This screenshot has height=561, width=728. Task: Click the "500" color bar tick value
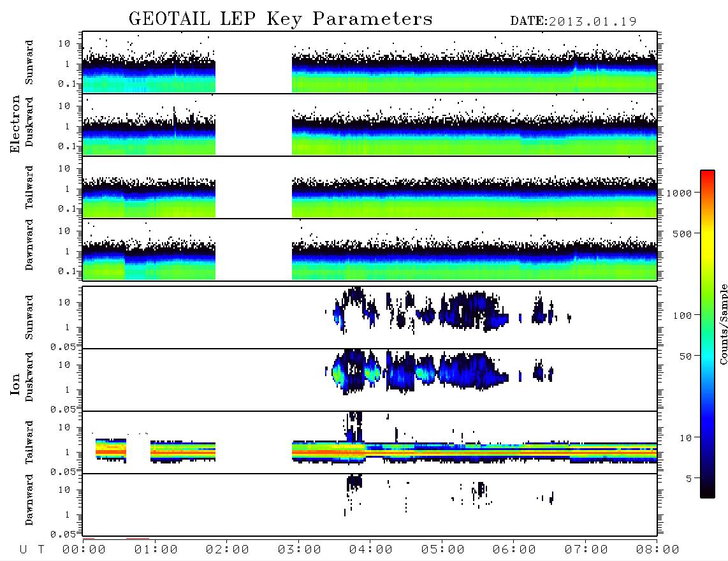click(682, 233)
